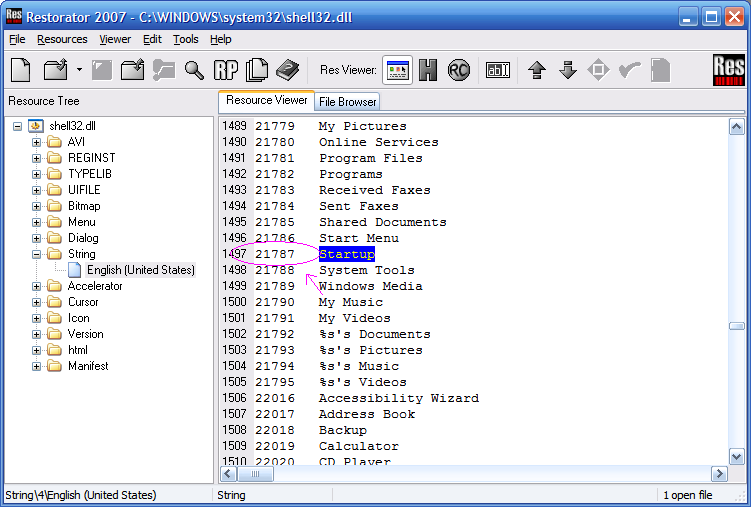Click the grayed document icon in toolbar
This screenshot has height=507, width=751.
tap(660, 70)
